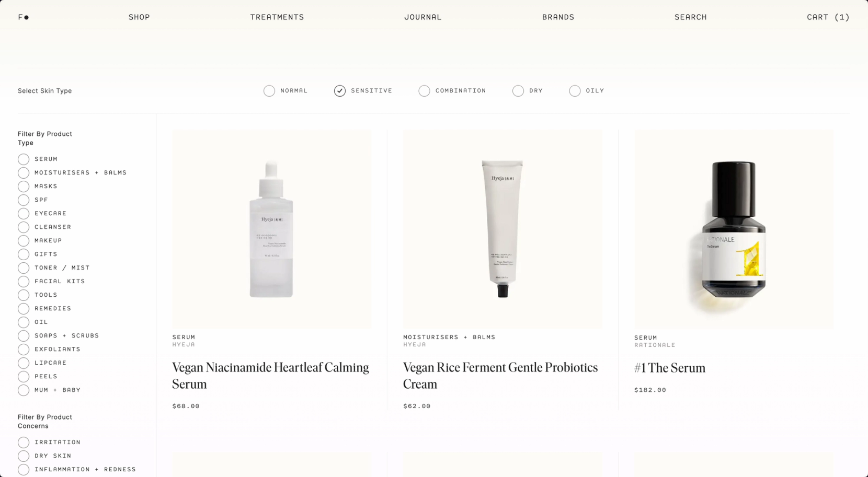
Task: Open Vegan Niacinamide Heartleaf Calming Serum image
Action: pyautogui.click(x=272, y=229)
